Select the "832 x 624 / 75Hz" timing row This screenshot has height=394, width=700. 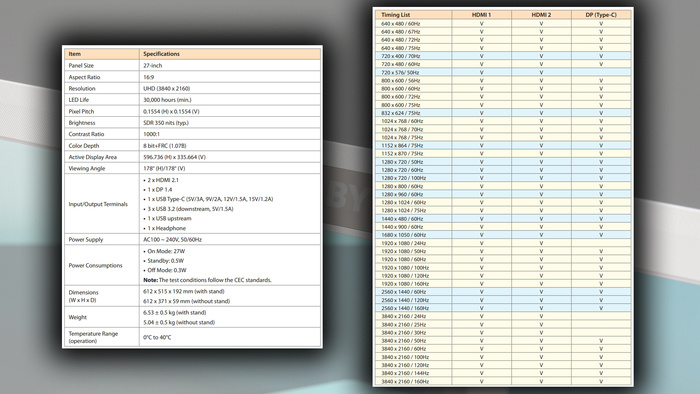503,113
